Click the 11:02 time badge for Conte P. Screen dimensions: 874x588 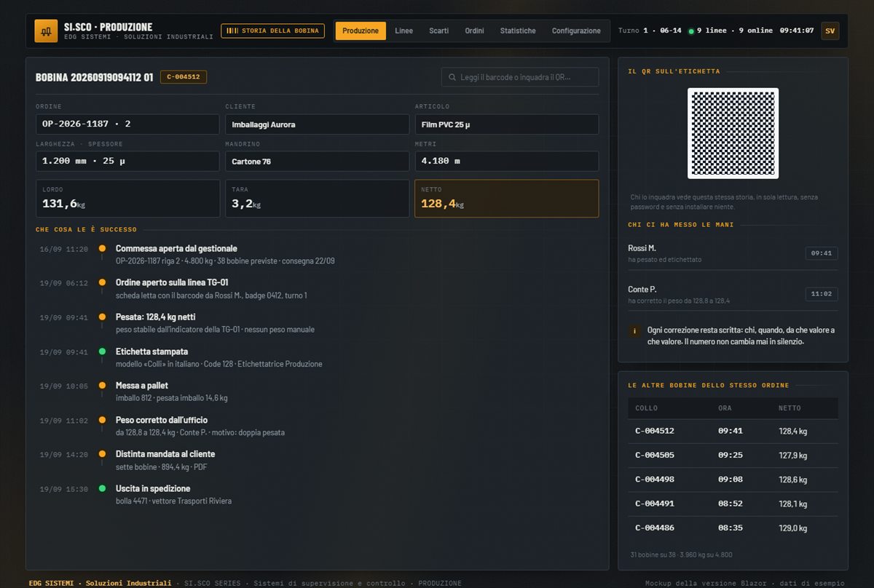(x=822, y=294)
